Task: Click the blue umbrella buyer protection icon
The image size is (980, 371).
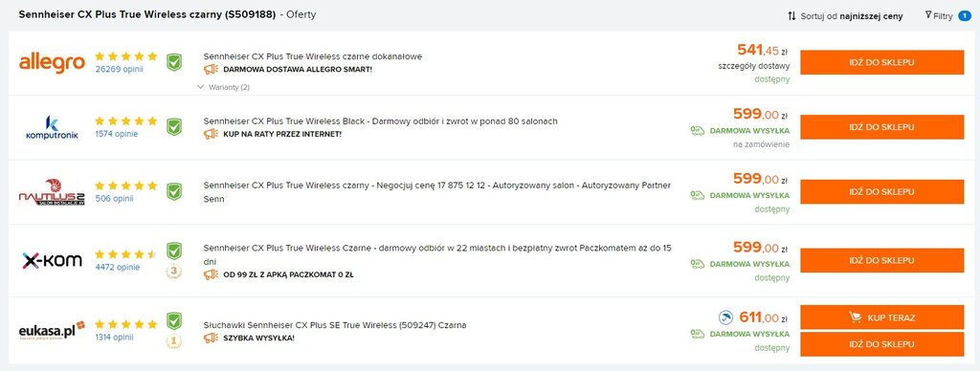Action: click(x=725, y=317)
